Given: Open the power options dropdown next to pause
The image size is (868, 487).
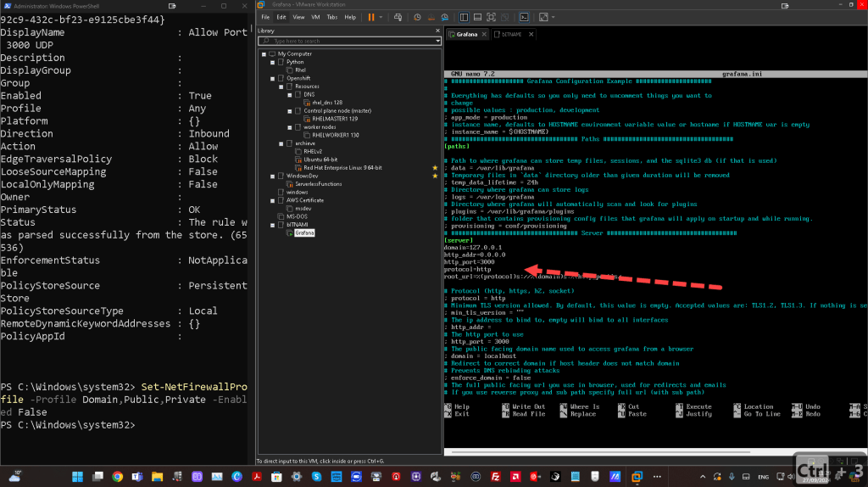Looking at the screenshot, I should point(381,17).
